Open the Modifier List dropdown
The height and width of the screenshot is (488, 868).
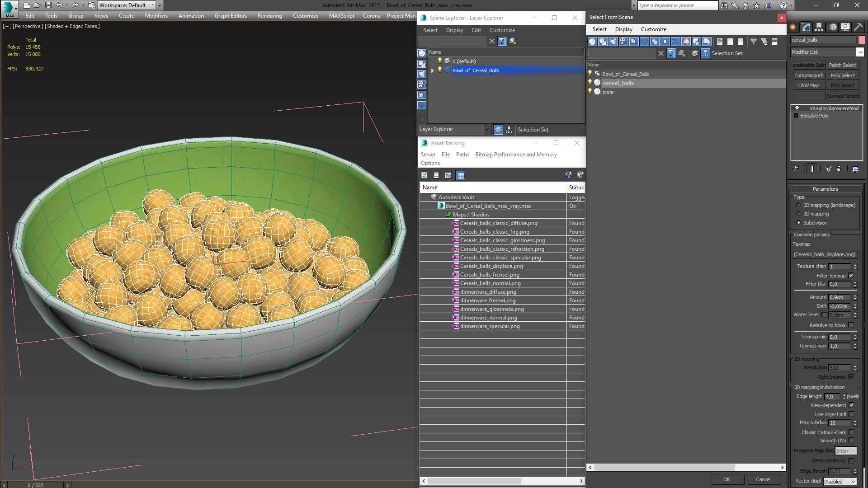click(860, 52)
